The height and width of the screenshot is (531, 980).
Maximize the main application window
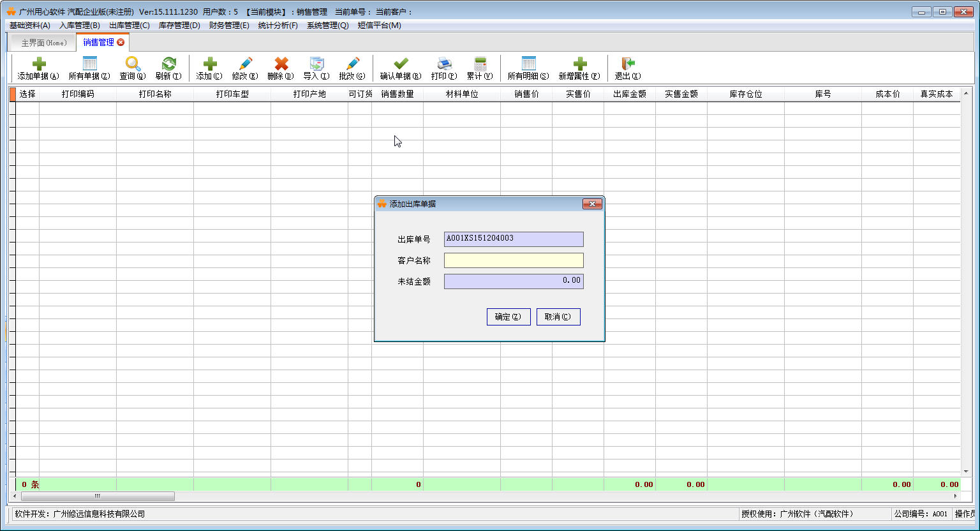coord(942,11)
